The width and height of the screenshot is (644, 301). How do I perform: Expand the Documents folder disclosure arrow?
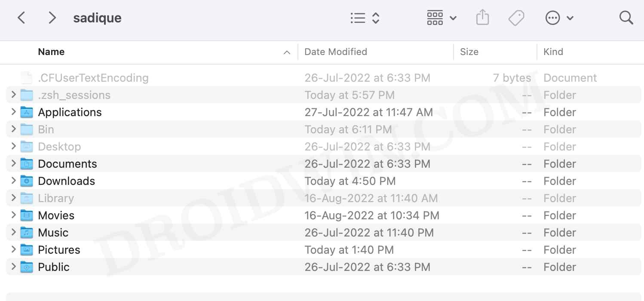click(x=13, y=164)
